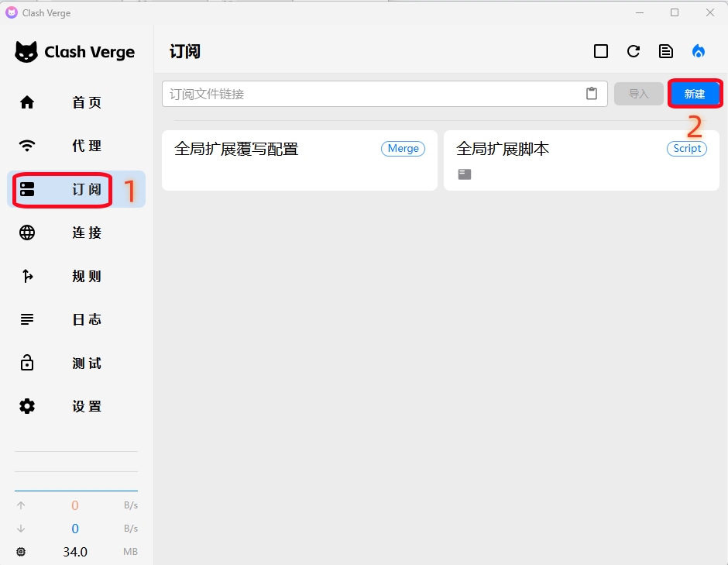
Task: Click the file icon under 全局扩展脚本
Action: [x=464, y=174]
